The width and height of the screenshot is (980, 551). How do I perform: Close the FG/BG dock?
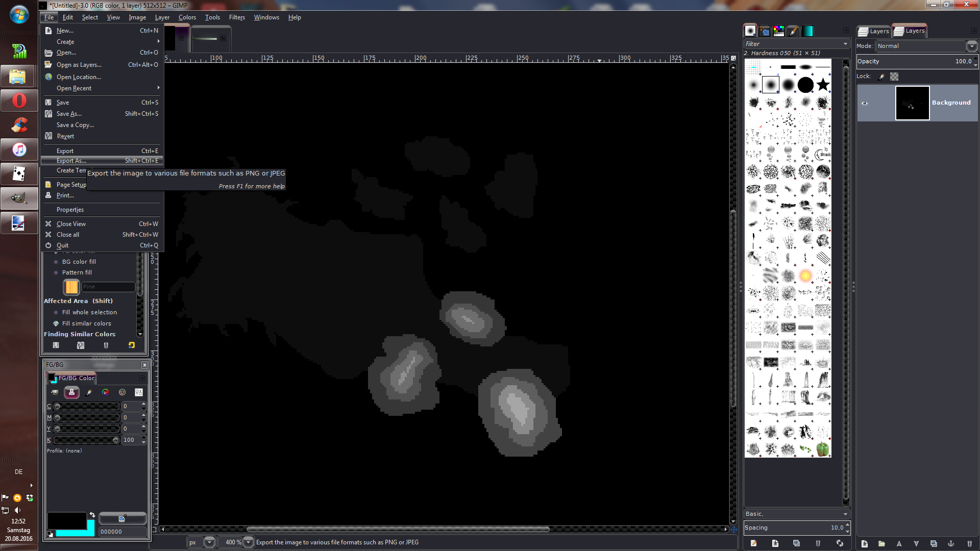(144, 365)
